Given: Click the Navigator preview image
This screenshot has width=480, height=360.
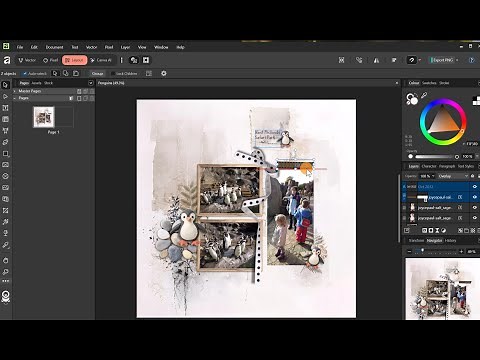Looking at the screenshot, I should (x=443, y=289).
